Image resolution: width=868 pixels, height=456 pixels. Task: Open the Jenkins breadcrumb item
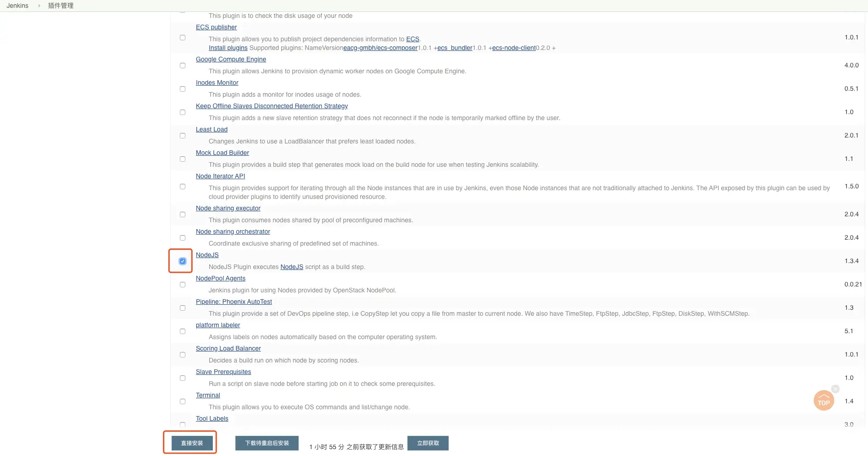(x=17, y=5)
